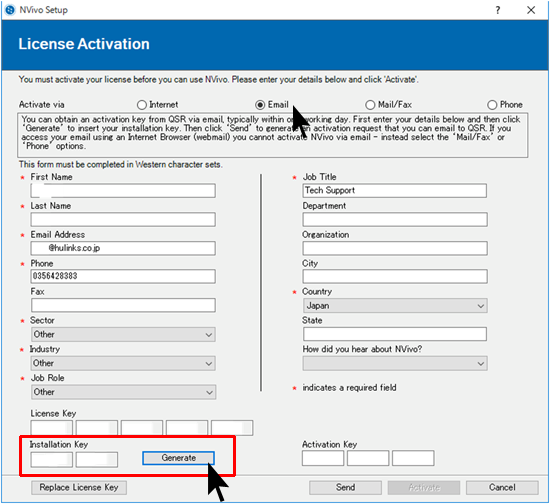Select the Internet activation radio button
Image resolution: width=550 pixels, height=504 pixels.
[142, 105]
